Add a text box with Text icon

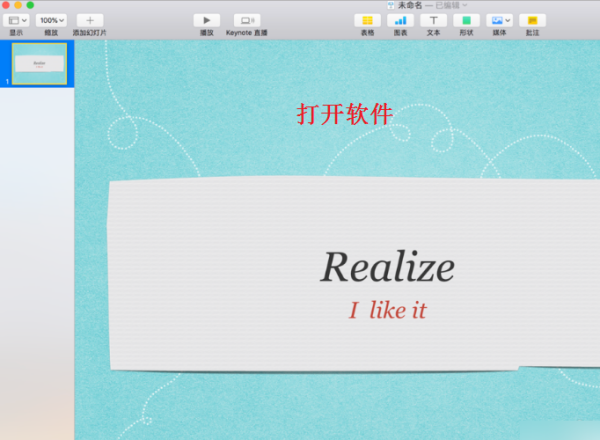coord(433,20)
